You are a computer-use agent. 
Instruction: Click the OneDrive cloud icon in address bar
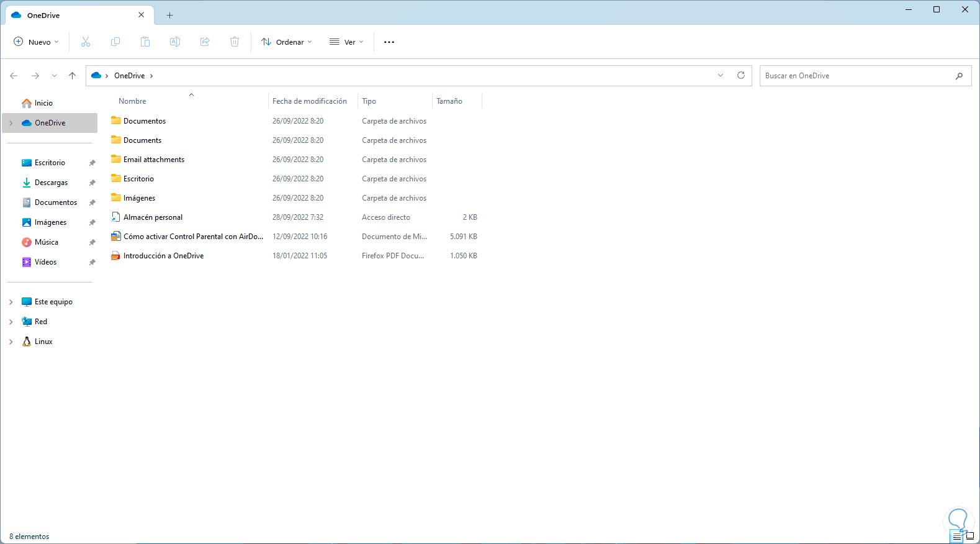[x=96, y=75]
